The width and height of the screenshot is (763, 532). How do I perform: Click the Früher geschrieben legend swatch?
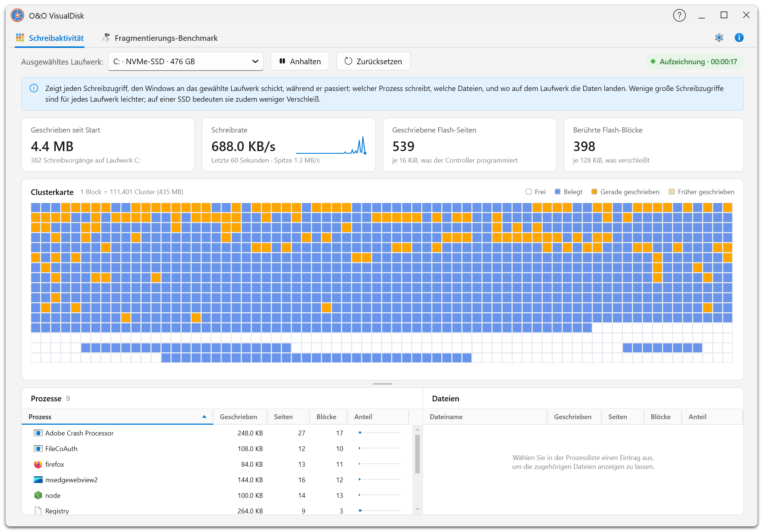pyautogui.click(x=671, y=192)
